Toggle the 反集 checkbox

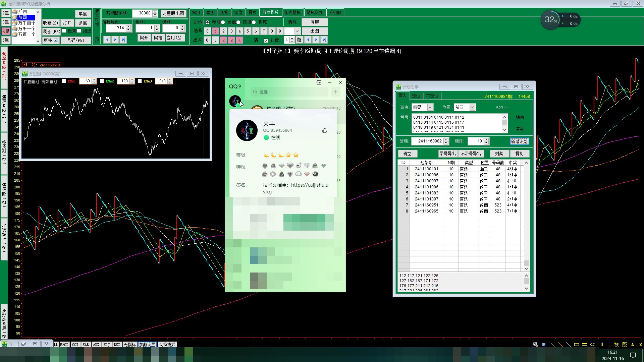[64, 31]
